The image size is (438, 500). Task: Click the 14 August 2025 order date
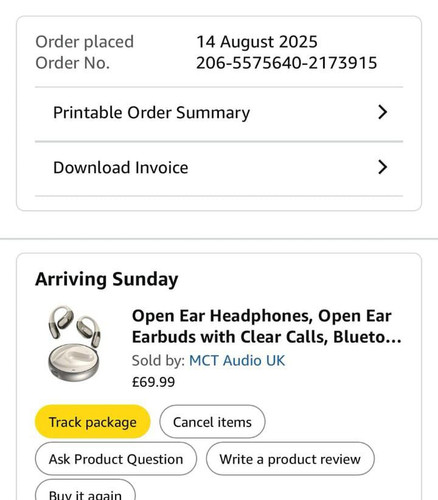click(257, 42)
